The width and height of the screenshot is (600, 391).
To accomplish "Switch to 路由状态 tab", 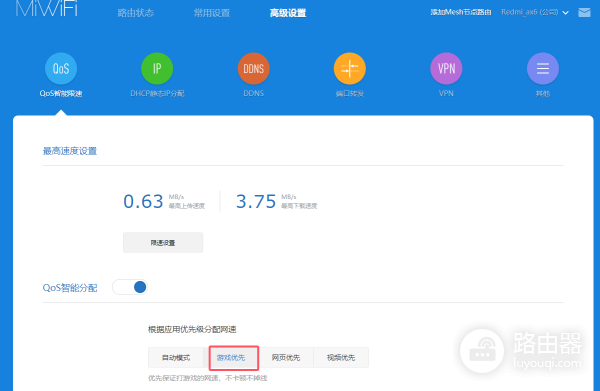I will [x=135, y=13].
